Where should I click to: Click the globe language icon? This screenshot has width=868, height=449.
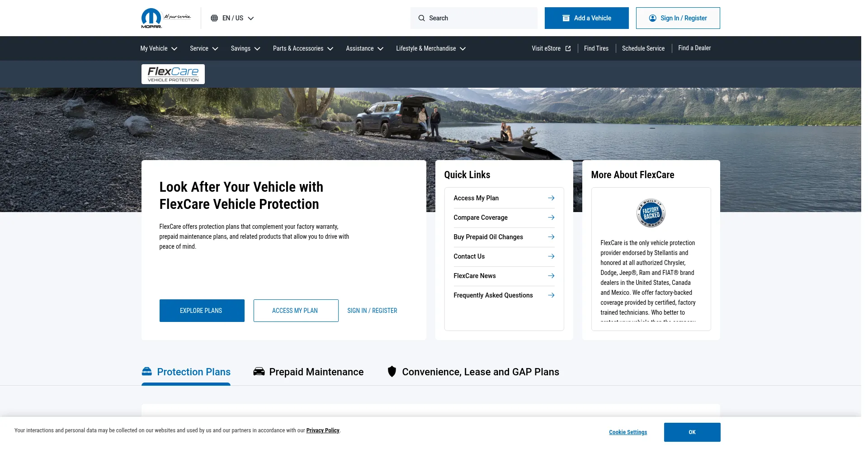tap(214, 18)
